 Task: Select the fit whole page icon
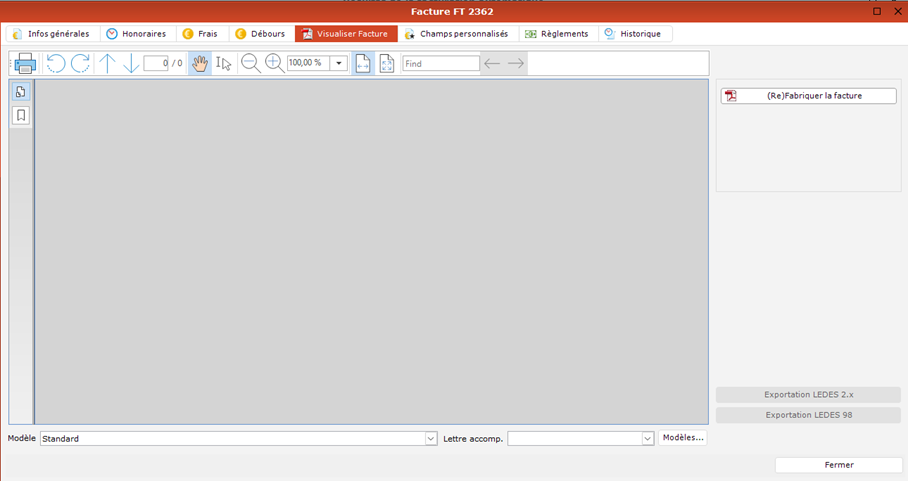click(387, 64)
